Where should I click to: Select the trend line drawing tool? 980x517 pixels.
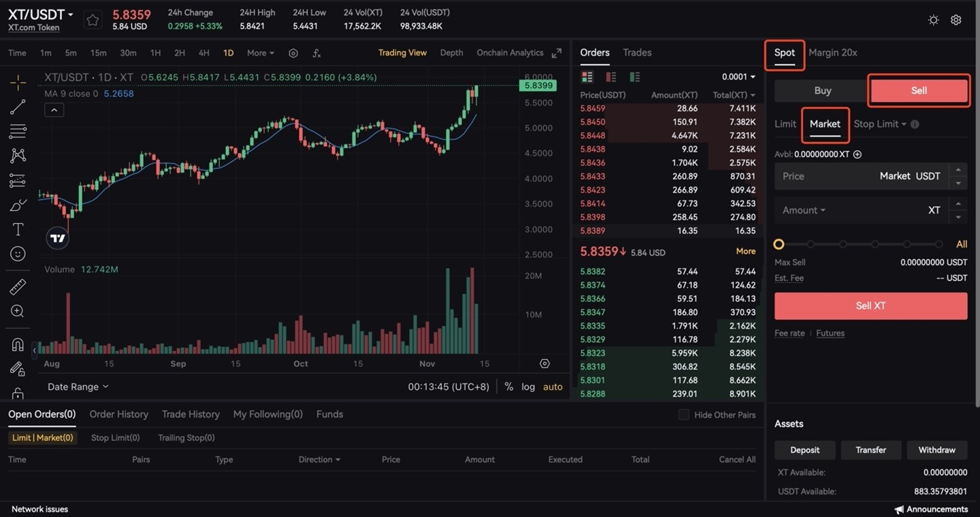pyautogui.click(x=18, y=107)
